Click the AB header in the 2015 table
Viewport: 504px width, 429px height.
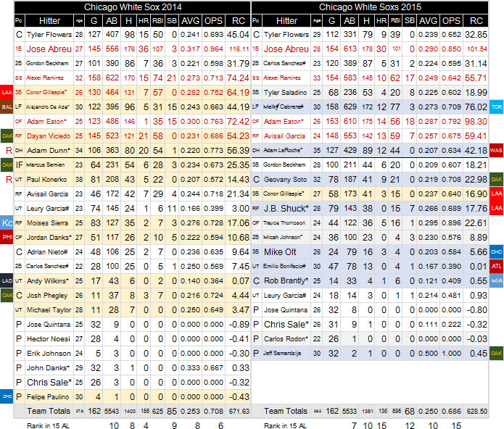click(x=350, y=21)
